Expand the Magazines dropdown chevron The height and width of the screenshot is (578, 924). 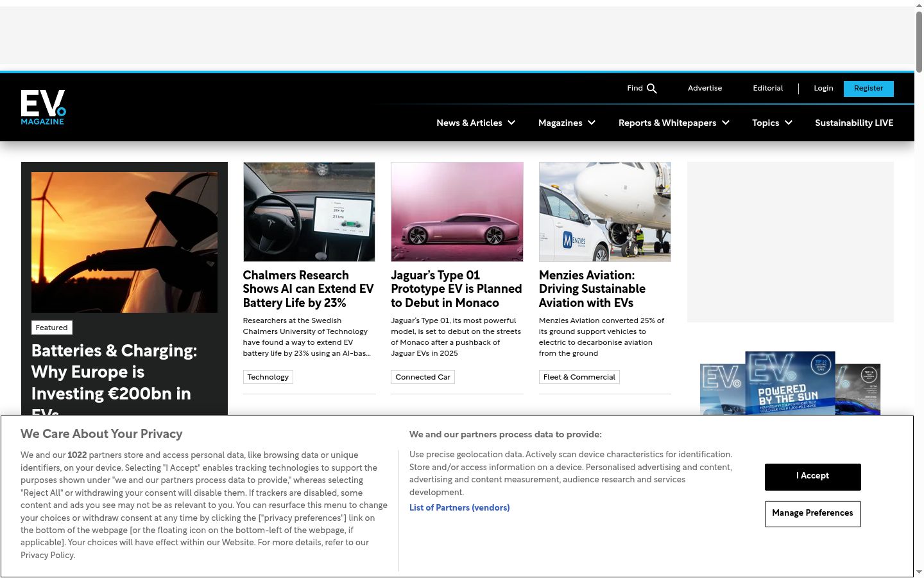(592, 123)
